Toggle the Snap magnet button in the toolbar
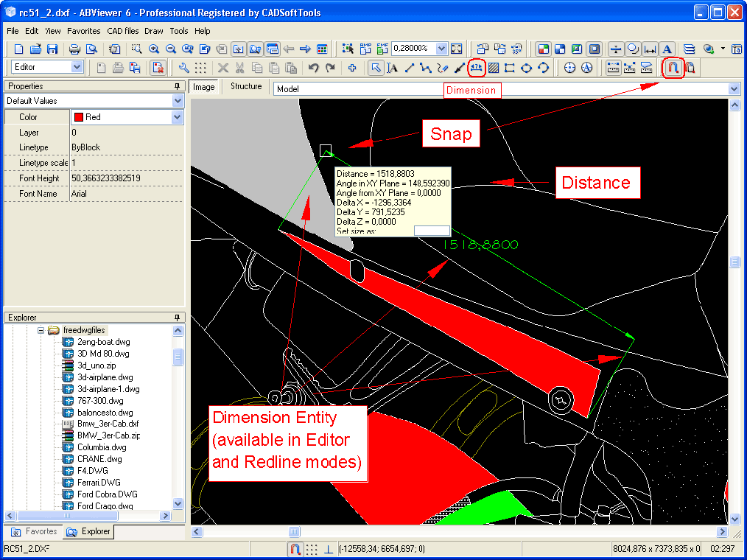 pos(673,68)
